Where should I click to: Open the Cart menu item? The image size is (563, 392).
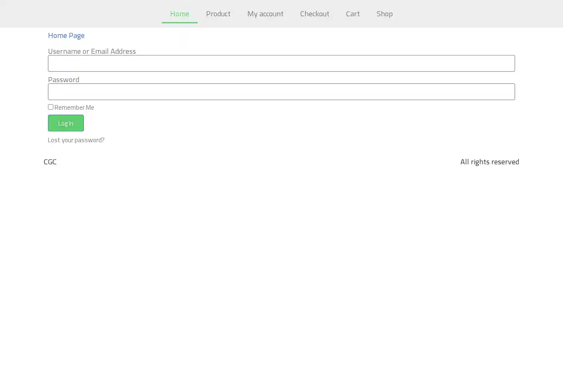click(352, 14)
